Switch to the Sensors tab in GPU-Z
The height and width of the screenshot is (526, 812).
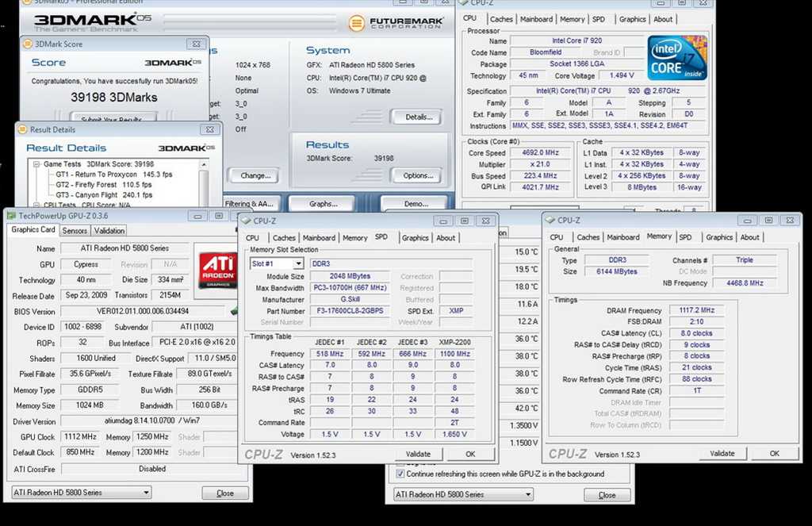[75, 231]
